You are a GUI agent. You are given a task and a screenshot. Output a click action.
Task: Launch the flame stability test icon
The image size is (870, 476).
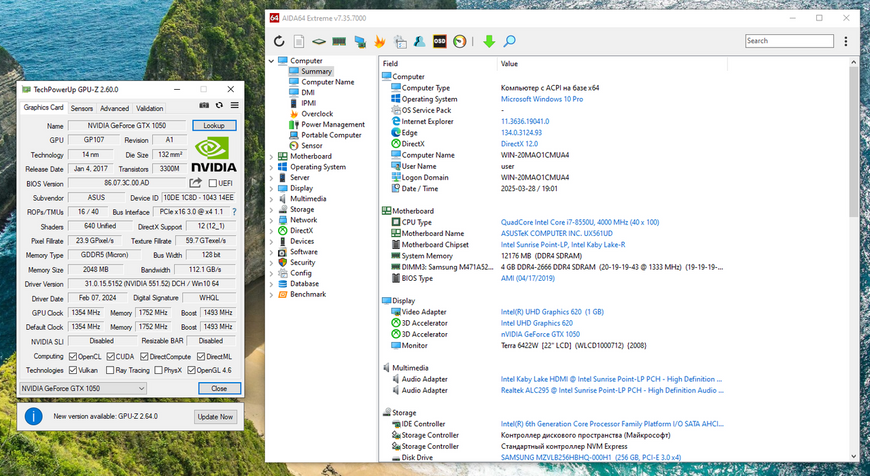[x=380, y=41]
